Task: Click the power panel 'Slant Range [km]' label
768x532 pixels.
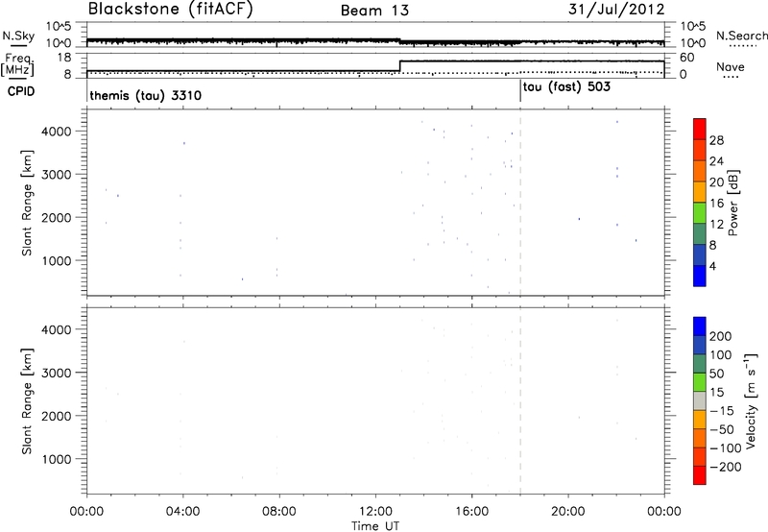Action: 27,203
